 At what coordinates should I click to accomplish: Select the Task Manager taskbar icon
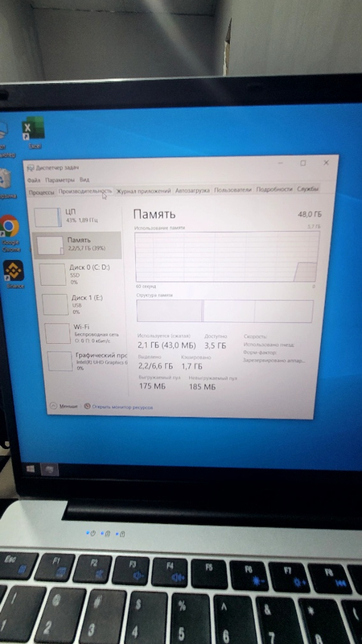(50, 469)
